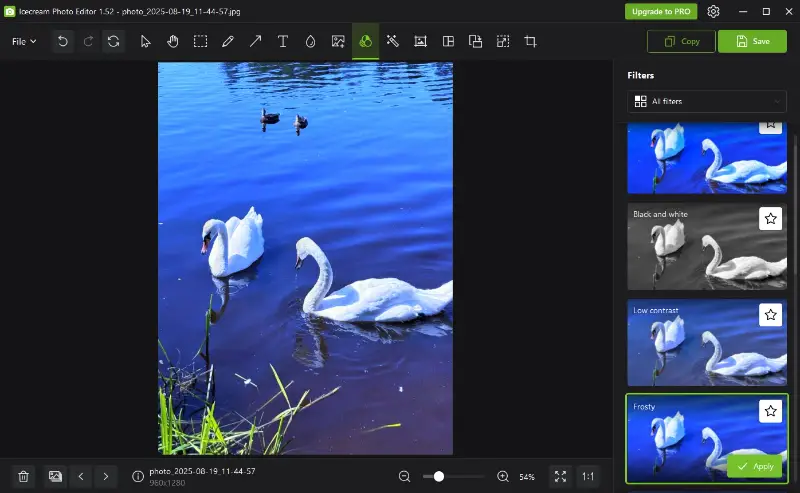Star the Low contrast filter

(770, 314)
